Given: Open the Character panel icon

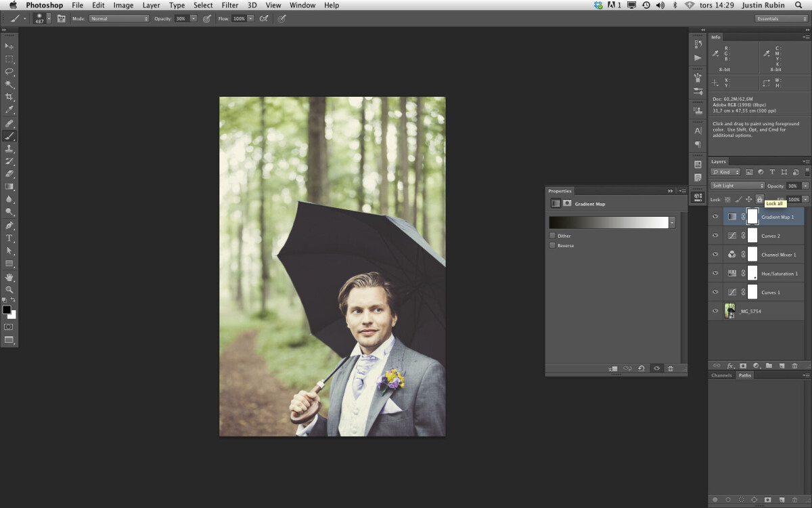Looking at the screenshot, I should 698,131.
